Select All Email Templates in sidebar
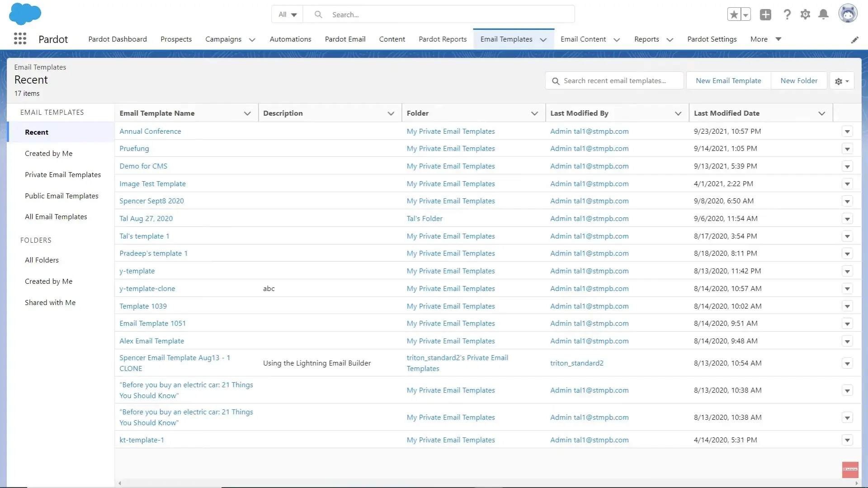This screenshot has height=488, width=868. pyautogui.click(x=56, y=217)
